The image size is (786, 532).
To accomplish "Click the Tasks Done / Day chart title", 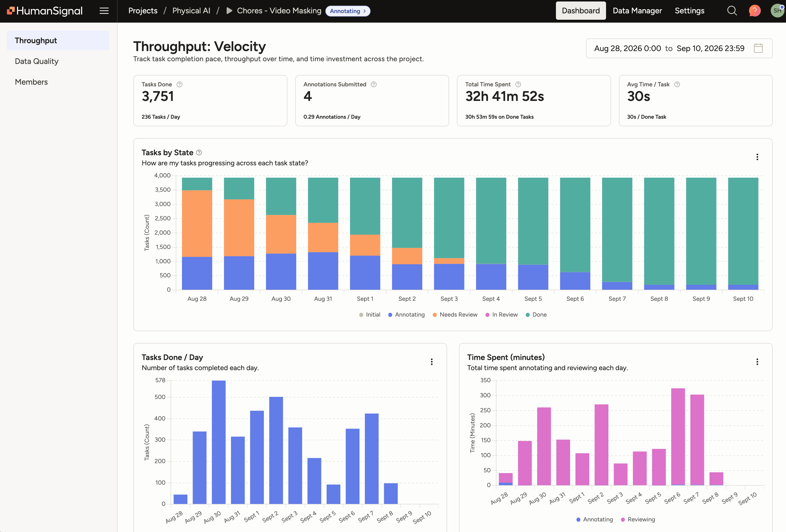I will tap(173, 358).
